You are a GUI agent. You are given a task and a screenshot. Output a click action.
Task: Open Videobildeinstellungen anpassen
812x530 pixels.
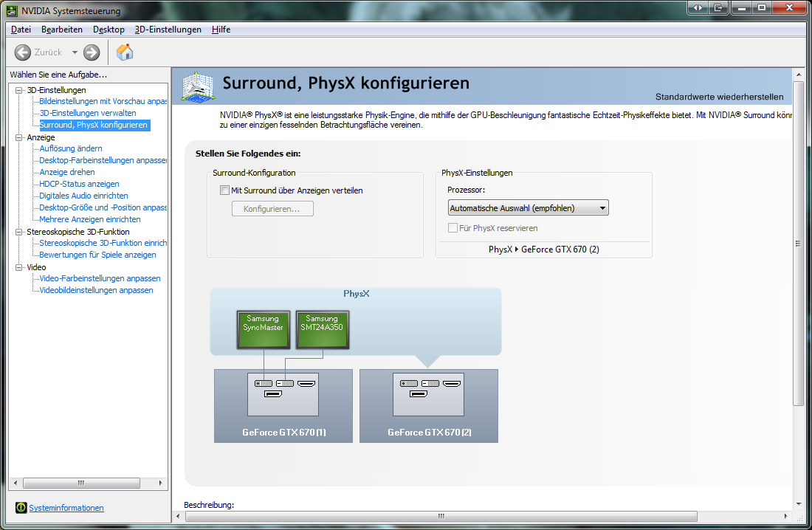96,290
